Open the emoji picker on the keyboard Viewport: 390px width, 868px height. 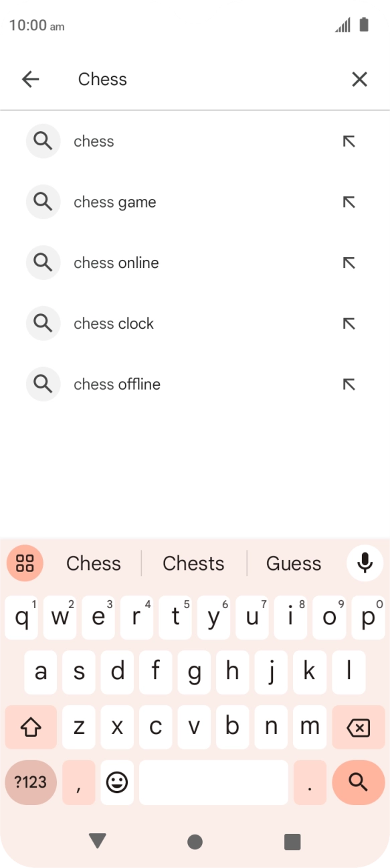click(116, 782)
